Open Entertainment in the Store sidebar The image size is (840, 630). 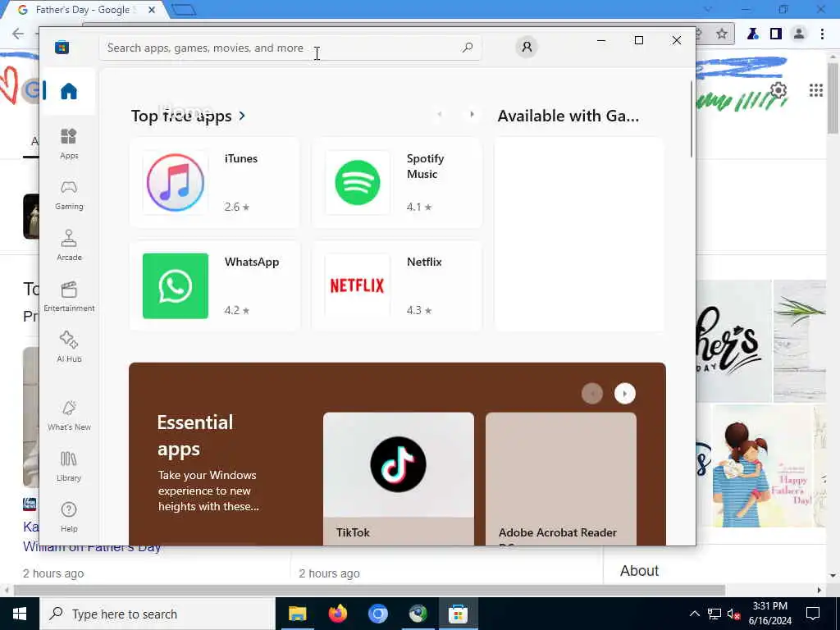coord(69,297)
